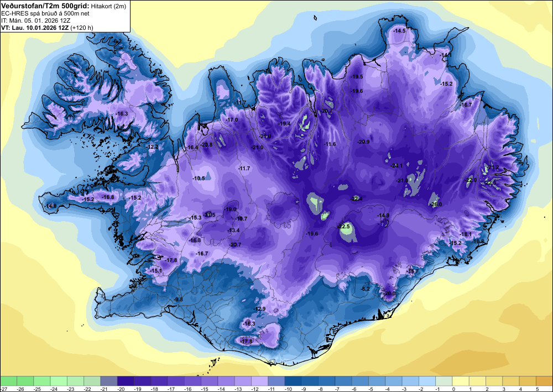
Task: Click the darkest purple legend swatch above -20
Action: click(126, 381)
